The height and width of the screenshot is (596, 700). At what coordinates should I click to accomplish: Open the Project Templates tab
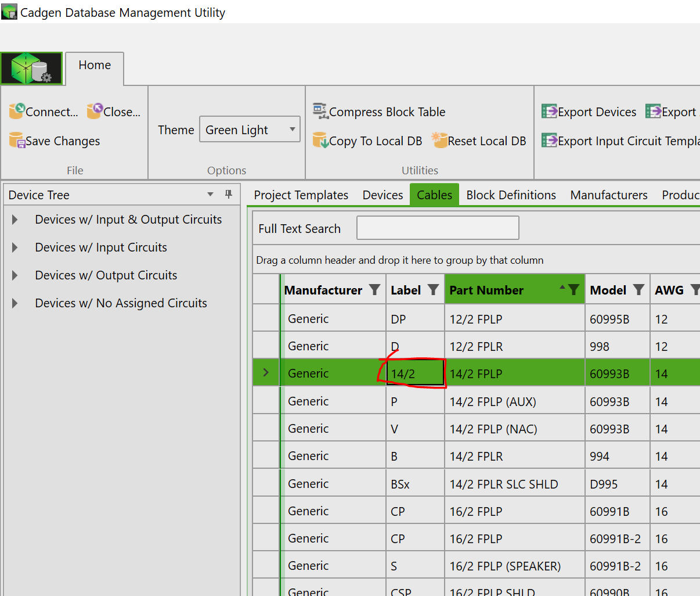[x=301, y=195]
